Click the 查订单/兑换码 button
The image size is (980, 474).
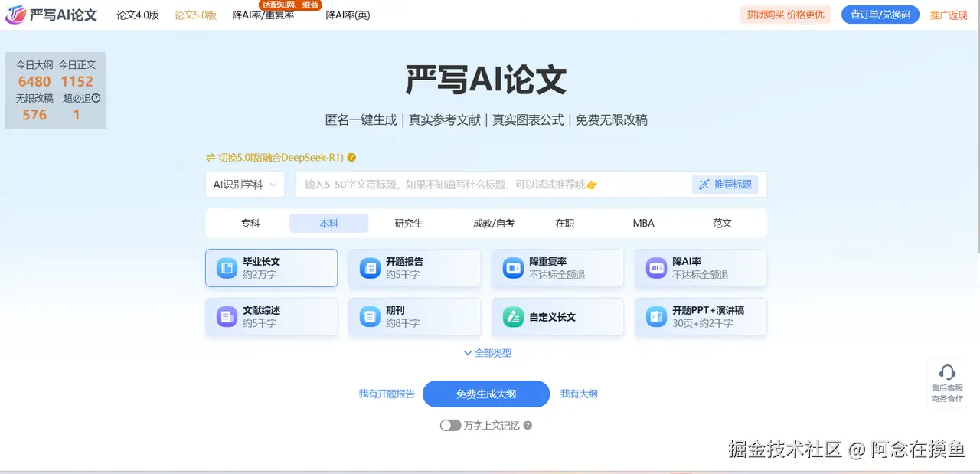(x=880, y=15)
